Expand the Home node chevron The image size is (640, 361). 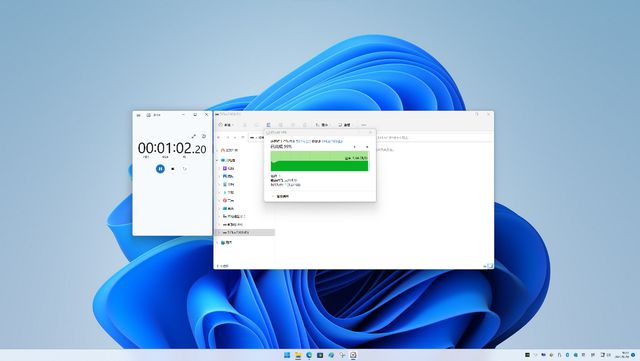point(217,150)
